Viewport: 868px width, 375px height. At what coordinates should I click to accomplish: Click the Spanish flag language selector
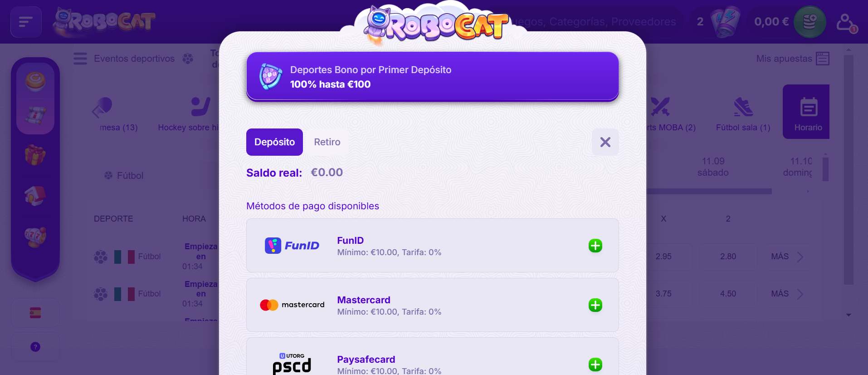[35, 313]
